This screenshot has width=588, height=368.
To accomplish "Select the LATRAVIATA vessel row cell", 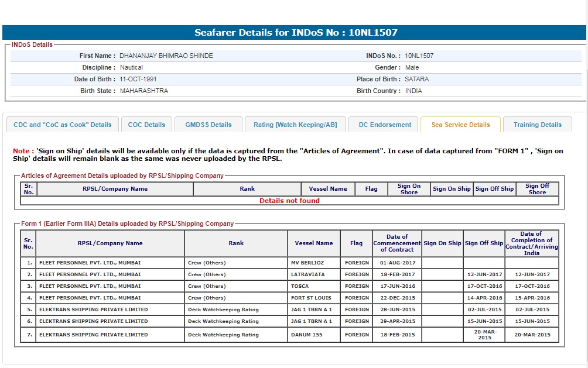I will point(308,274).
